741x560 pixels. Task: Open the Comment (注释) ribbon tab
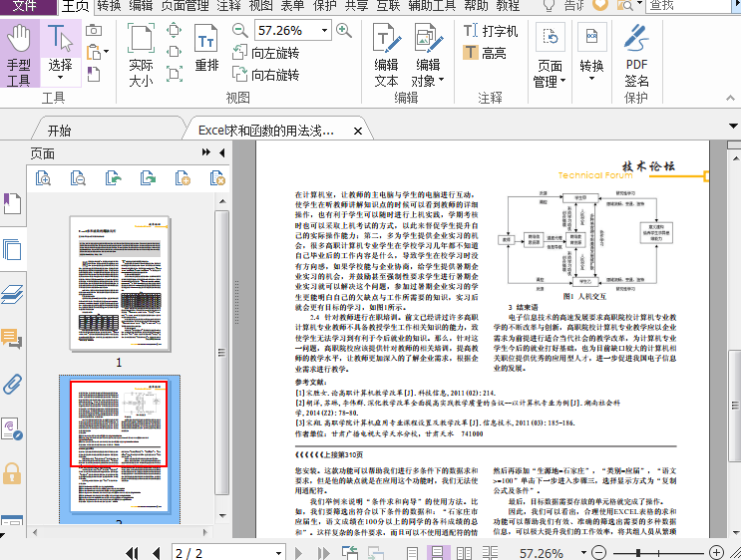pos(228,6)
